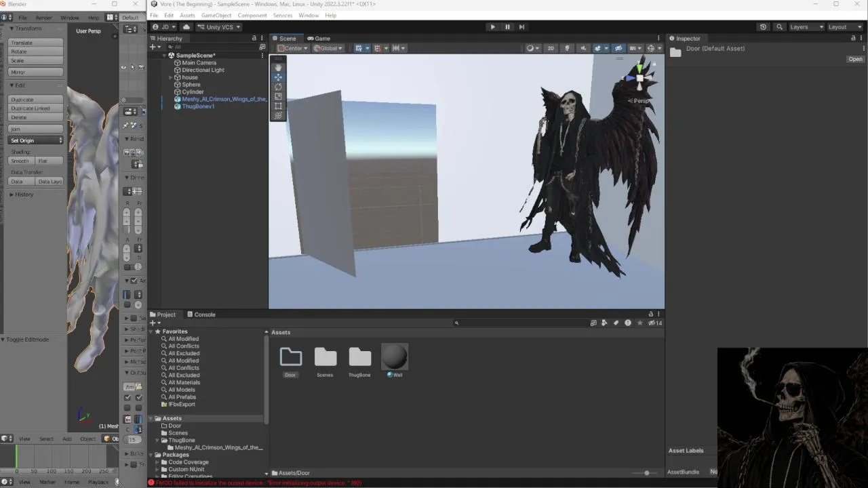868x488 pixels.
Task: Select the Scenes folder thumbnail
Action: (325, 357)
